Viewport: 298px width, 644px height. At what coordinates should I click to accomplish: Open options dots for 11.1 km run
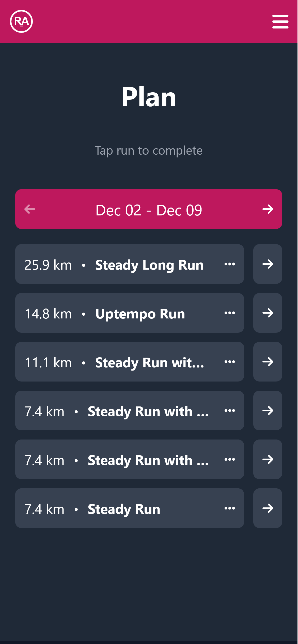pos(230,362)
